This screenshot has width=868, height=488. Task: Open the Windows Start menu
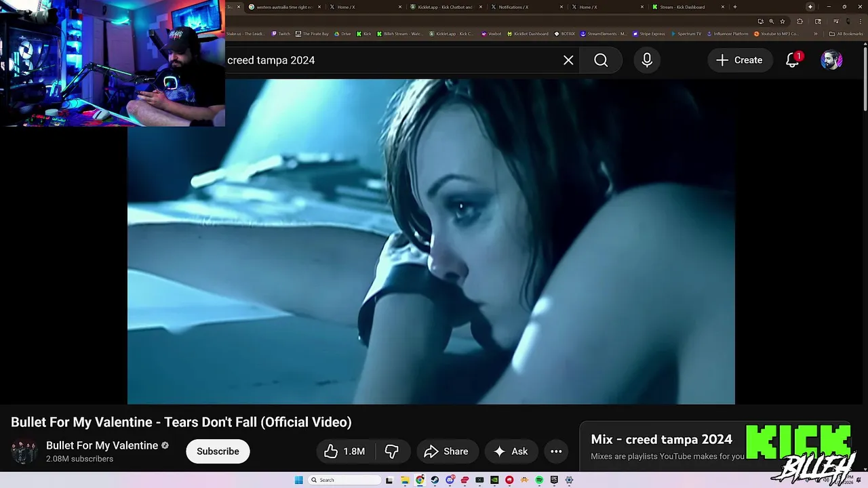298,480
